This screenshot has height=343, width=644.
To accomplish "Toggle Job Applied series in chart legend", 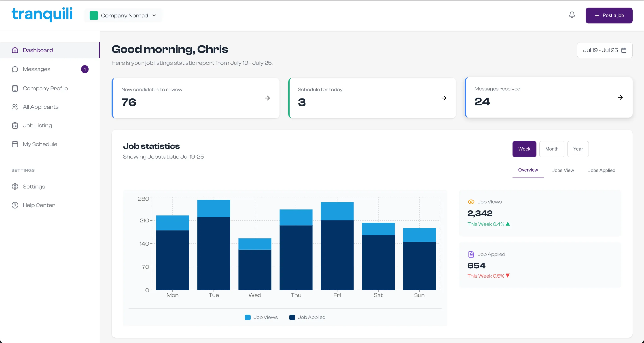I will (307, 317).
